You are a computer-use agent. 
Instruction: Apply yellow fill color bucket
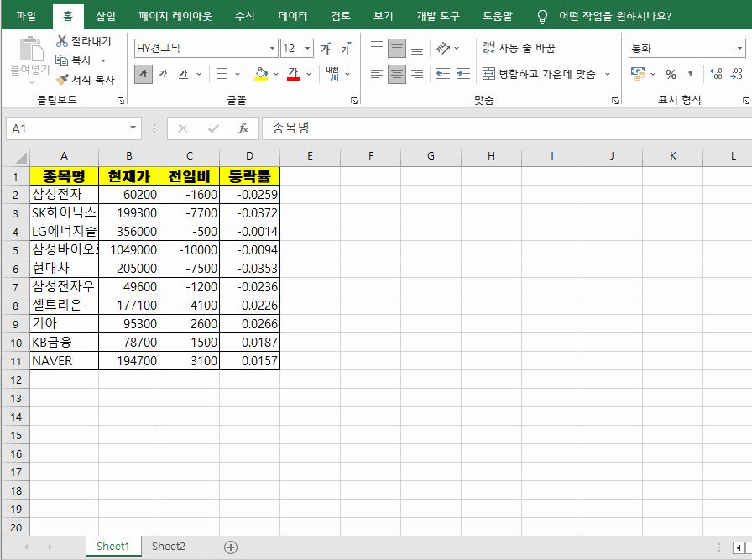pos(261,74)
